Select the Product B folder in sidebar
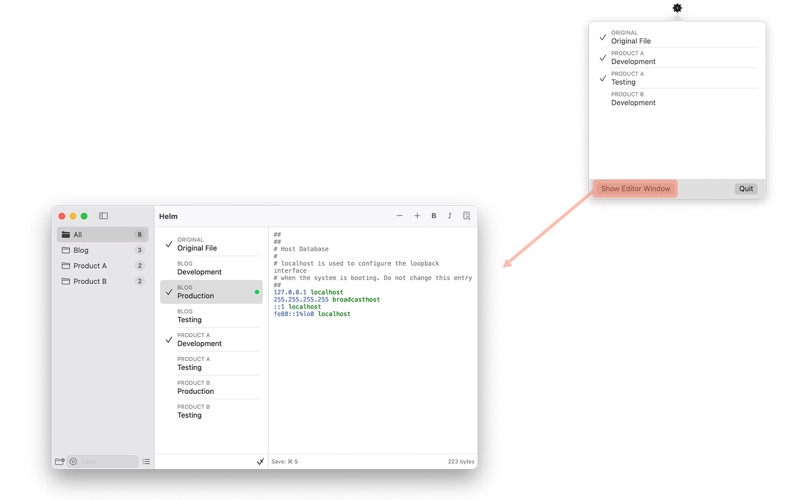800x500 pixels. [103, 281]
